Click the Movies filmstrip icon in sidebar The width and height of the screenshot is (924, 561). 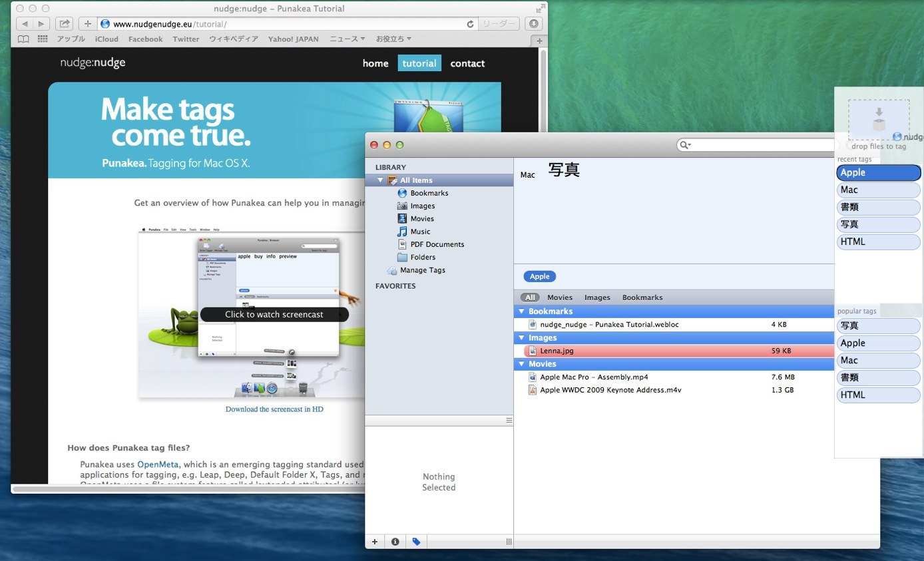[x=402, y=218]
